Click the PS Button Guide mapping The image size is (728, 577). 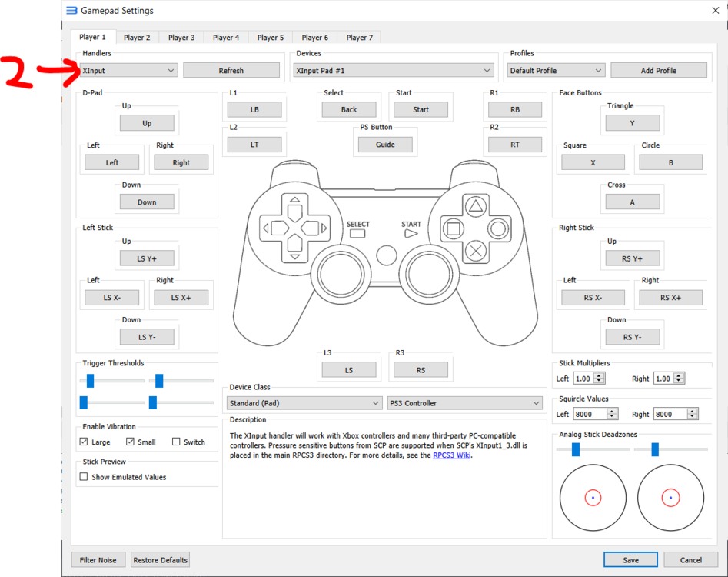point(385,145)
